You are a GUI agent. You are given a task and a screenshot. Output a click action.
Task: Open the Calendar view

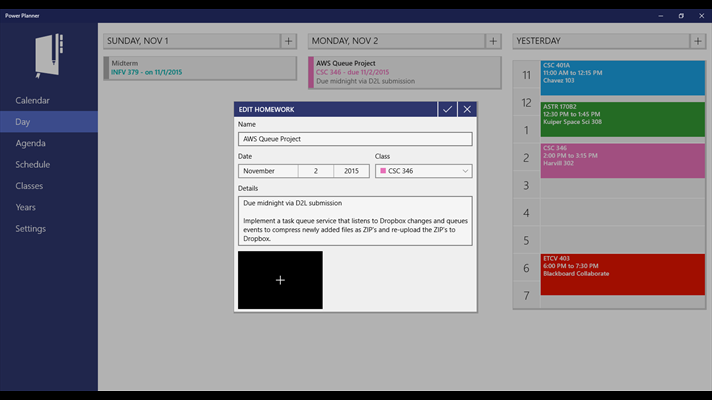49,100
